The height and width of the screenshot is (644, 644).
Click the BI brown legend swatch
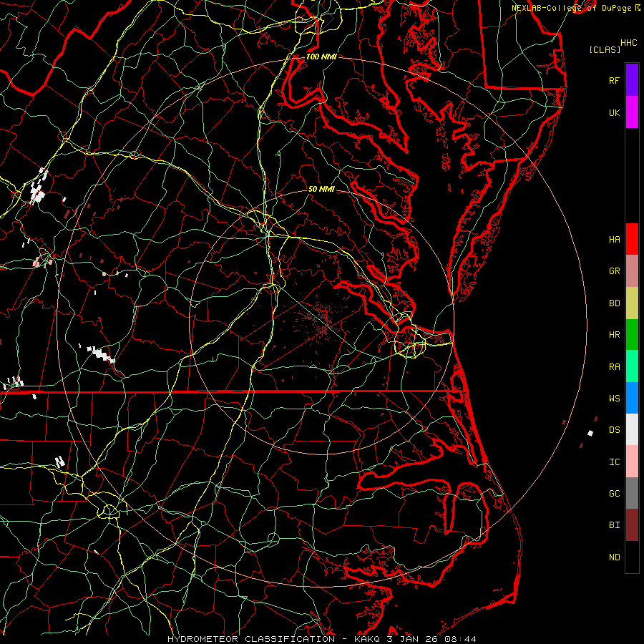[632, 525]
